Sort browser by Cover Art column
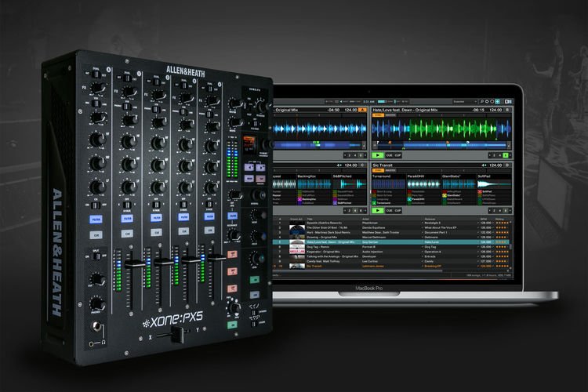Image resolution: width=588 pixels, height=392 pixels. (296, 219)
